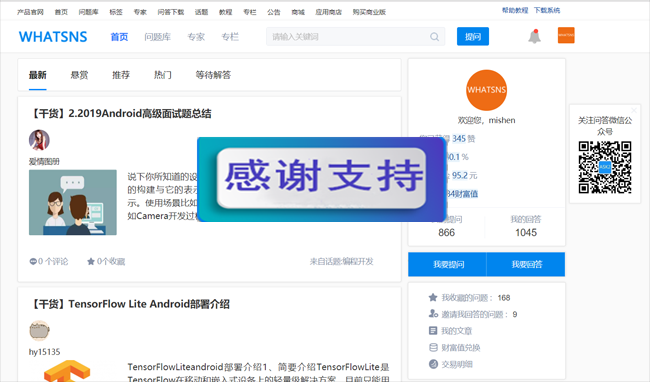Open the Android interview post thumbnail
The height and width of the screenshot is (382, 650).
(73, 202)
